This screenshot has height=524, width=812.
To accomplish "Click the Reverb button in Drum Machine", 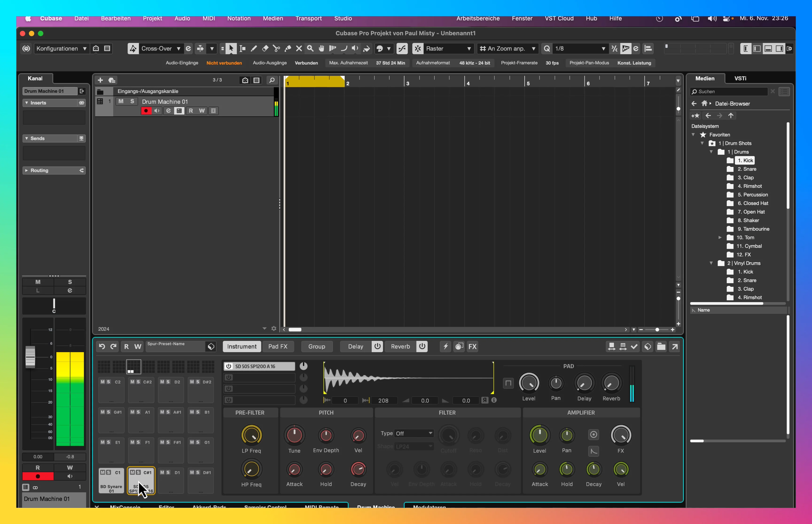I will pos(400,346).
